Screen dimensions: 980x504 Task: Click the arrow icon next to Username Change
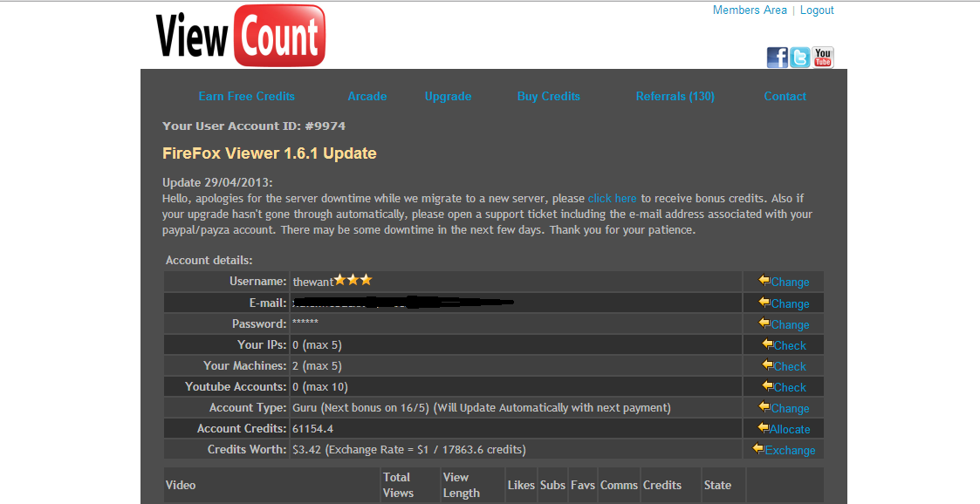pyautogui.click(x=764, y=281)
